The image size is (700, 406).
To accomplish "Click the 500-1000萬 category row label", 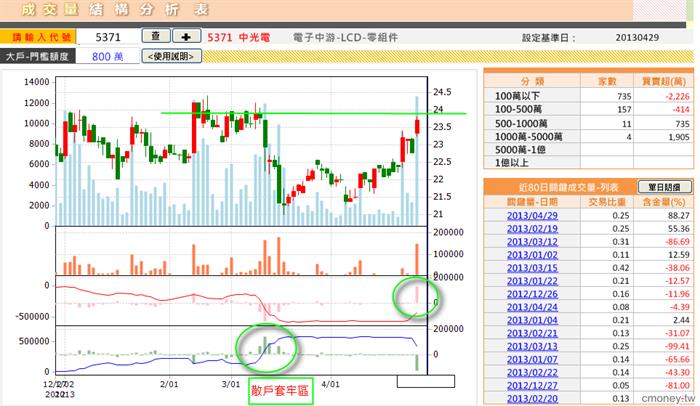I will click(521, 123).
